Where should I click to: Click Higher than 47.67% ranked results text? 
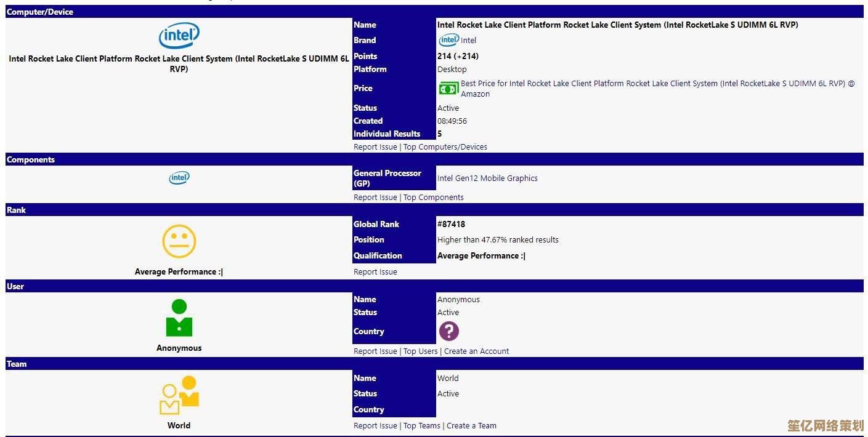[498, 240]
